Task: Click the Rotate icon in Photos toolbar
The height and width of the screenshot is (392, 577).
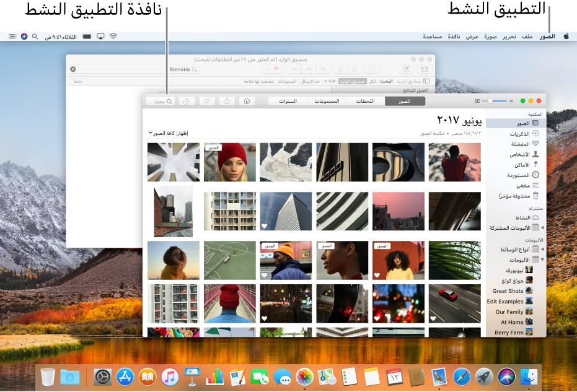Action: pyautogui.click(x=187, y=101)
